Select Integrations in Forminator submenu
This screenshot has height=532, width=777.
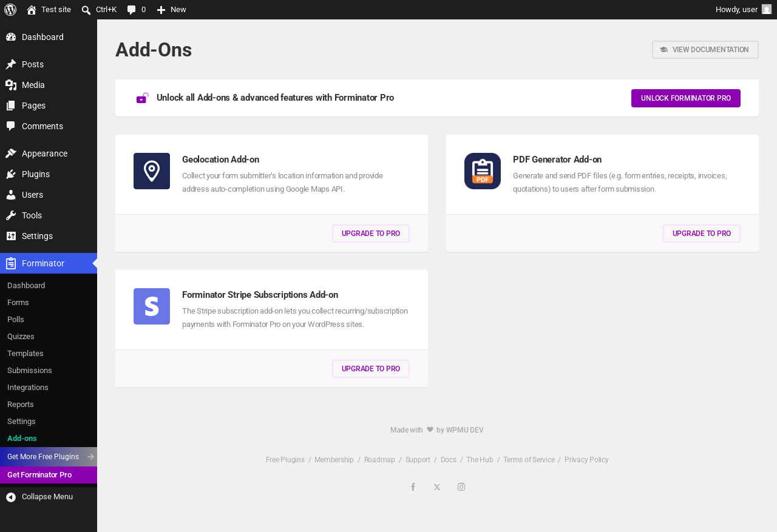[x=28, y=388]
